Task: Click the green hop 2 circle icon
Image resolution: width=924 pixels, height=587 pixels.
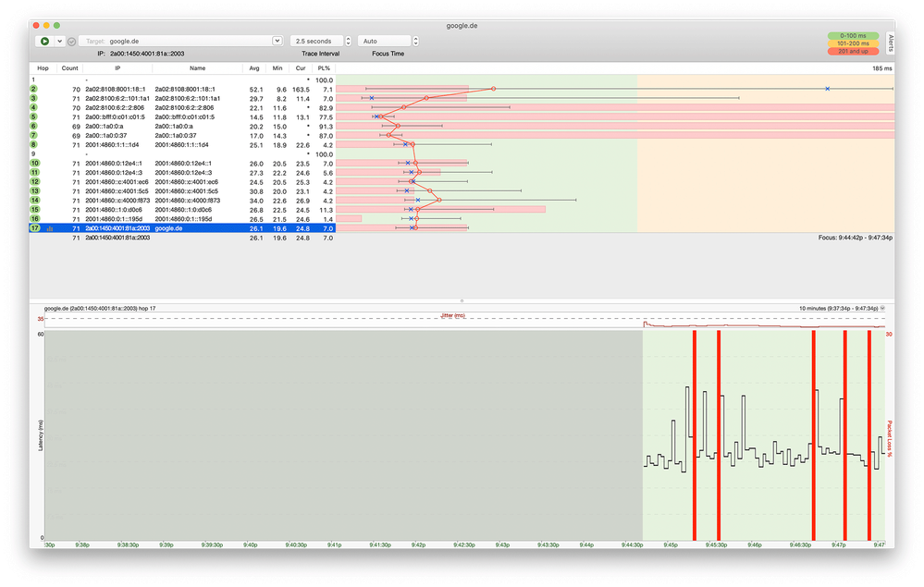Action: pos(34,89)
